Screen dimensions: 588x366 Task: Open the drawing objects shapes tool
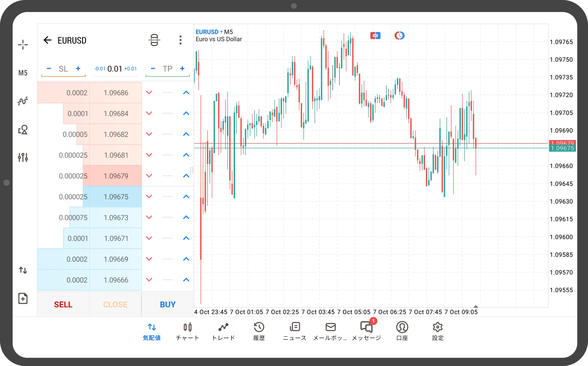23,130
